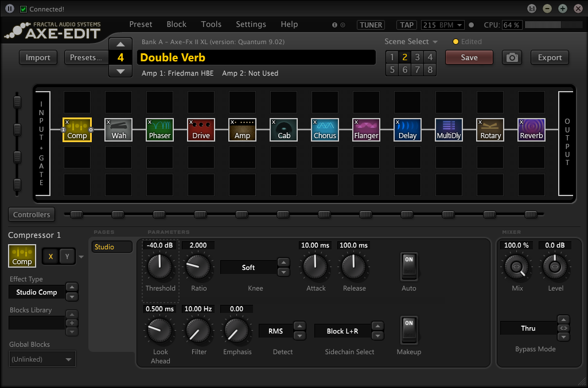The image size is (588, 388).
Task: Click the 1:1 zoom reset icon
Action: pyautogui.click(x=531, y=9)
